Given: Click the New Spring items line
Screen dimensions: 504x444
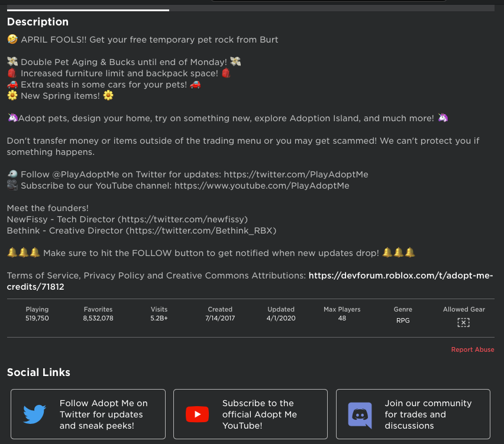Looking at the screenshot, I should (x=60, y=96).
